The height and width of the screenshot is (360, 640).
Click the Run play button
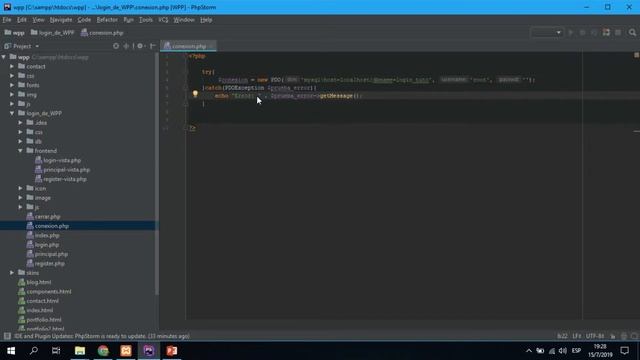tap(571, 33)
